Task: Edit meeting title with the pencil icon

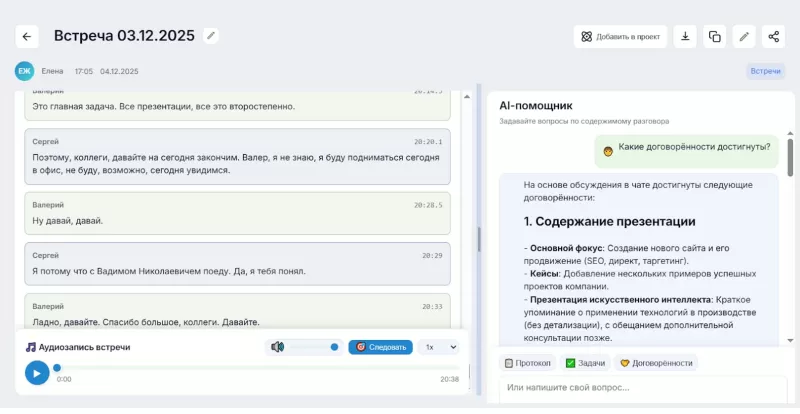Action: click(211, 36)
